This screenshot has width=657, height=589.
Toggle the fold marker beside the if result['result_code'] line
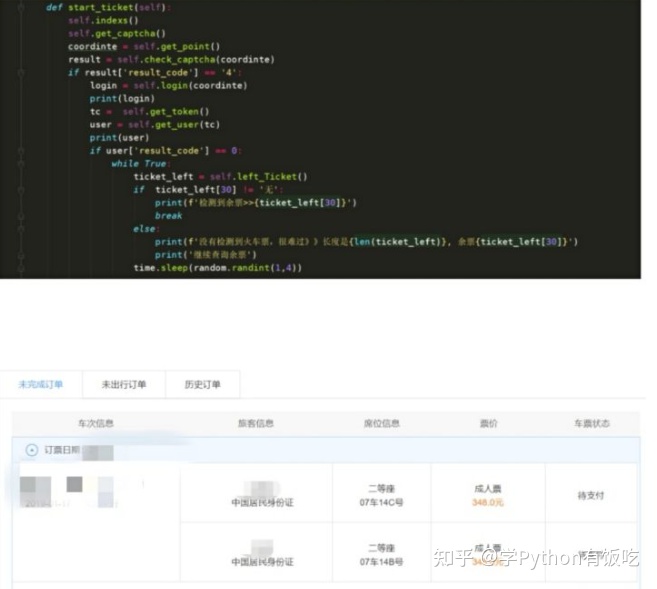point(21,72)
